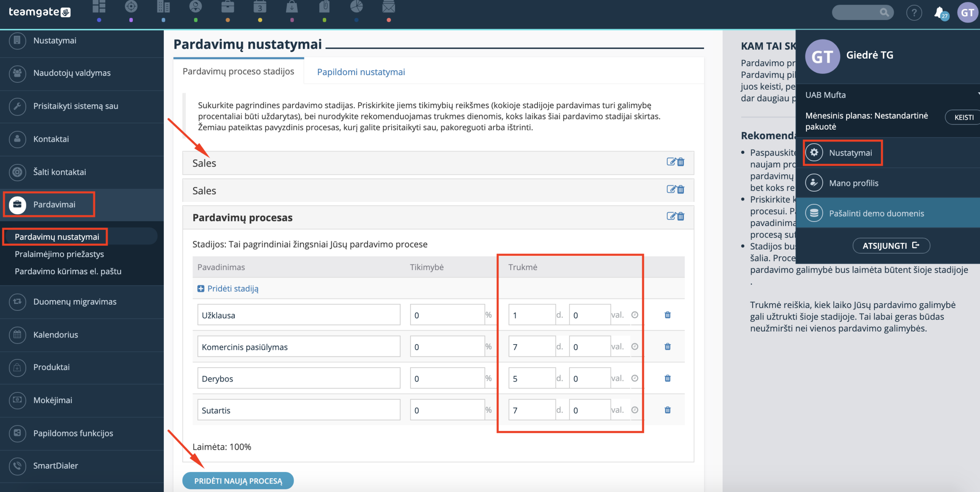Open the dashboard grid icon in top bar
This screenshot has height=492, width=980.
(99, 7)
